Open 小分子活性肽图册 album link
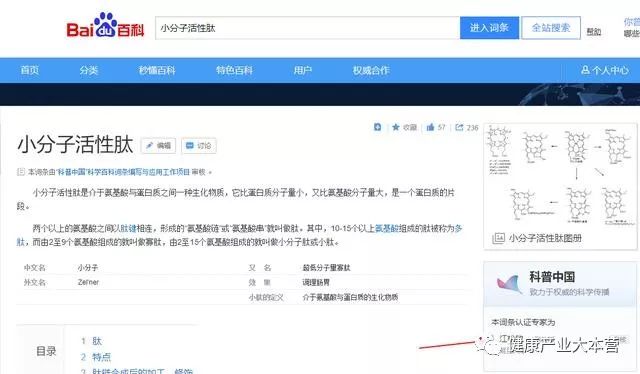The width and height of the screenshot is (640, 374). click(x=545, y=238)
